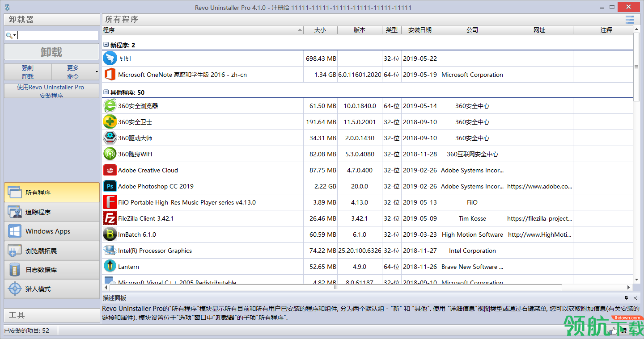Click the FileZilla Client icon
644x339 pixels.
110,218
